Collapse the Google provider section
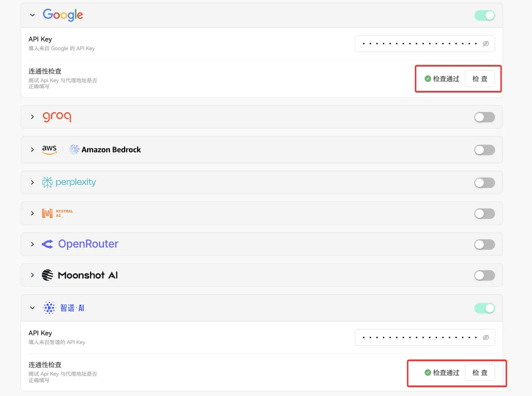Screen dimensions: 532x396 [x=32, y=15]
